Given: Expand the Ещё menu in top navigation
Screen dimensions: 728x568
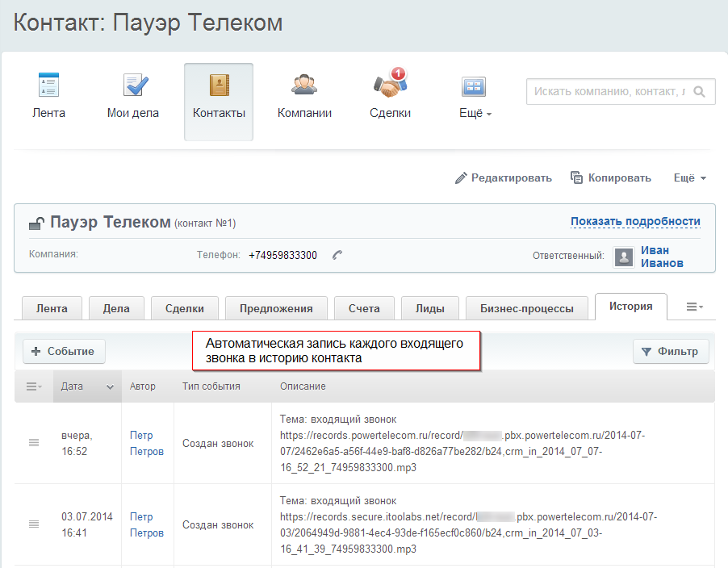Looking at the screenshot, I should pyautogui.click(x=475, y=113).
